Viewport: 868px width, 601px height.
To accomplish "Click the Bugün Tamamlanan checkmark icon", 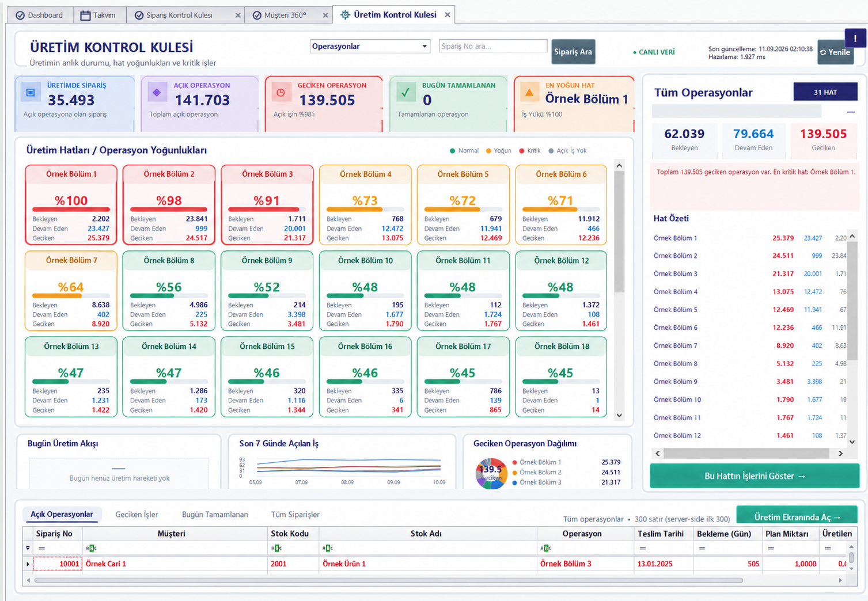I will tap(405, 92).
